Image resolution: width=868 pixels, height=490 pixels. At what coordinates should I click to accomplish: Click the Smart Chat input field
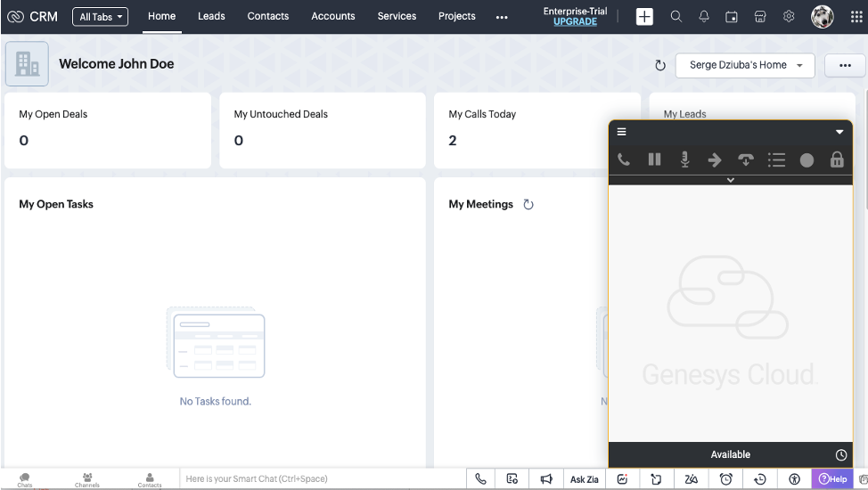click(323, 479)
